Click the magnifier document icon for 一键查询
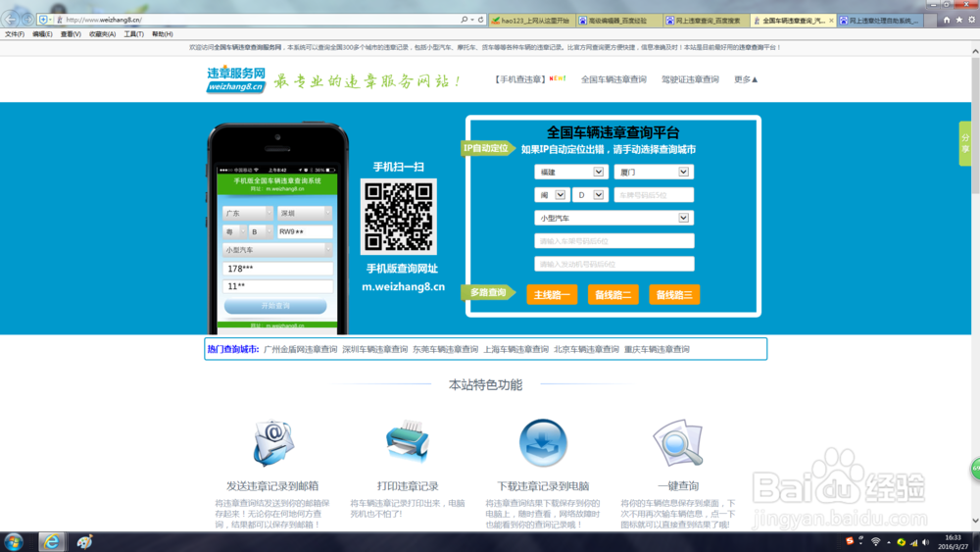 [678, 443]
